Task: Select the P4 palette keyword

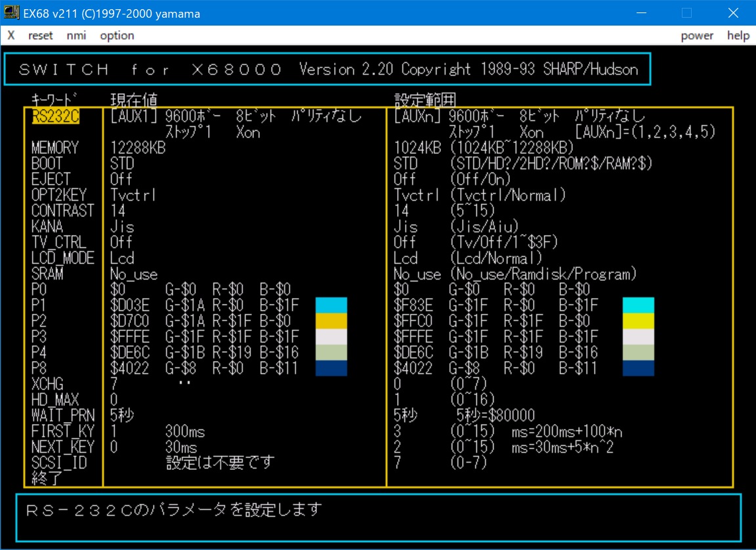Action: pyautogui.click(x=39, y=353)
